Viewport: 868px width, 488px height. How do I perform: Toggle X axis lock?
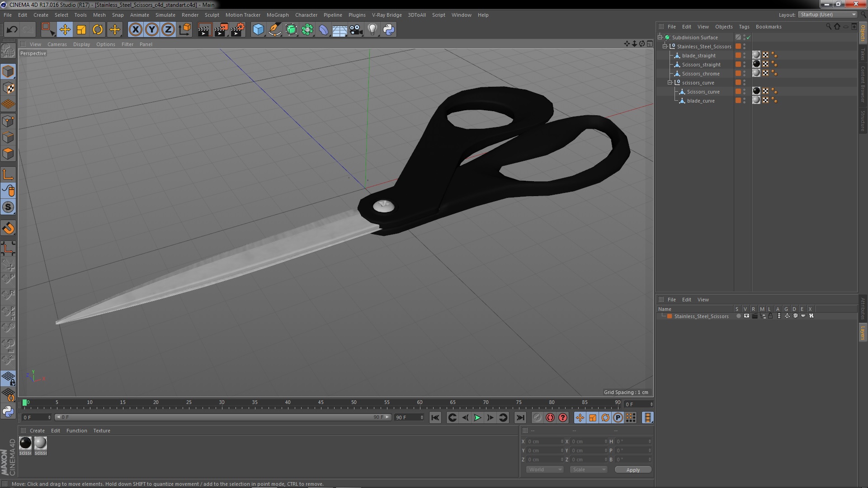(x=135, y=30)
